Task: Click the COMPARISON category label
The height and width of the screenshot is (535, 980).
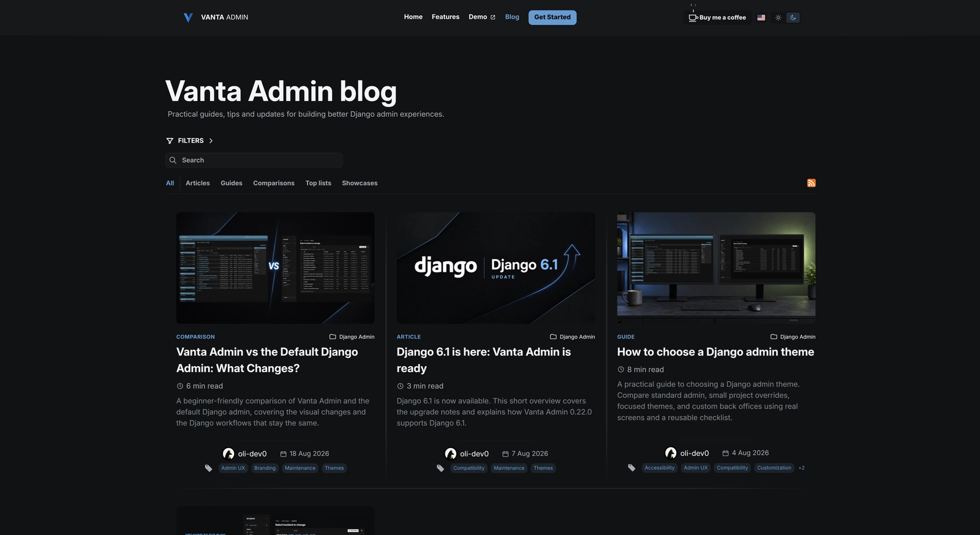Action: [x=195, y=337]
